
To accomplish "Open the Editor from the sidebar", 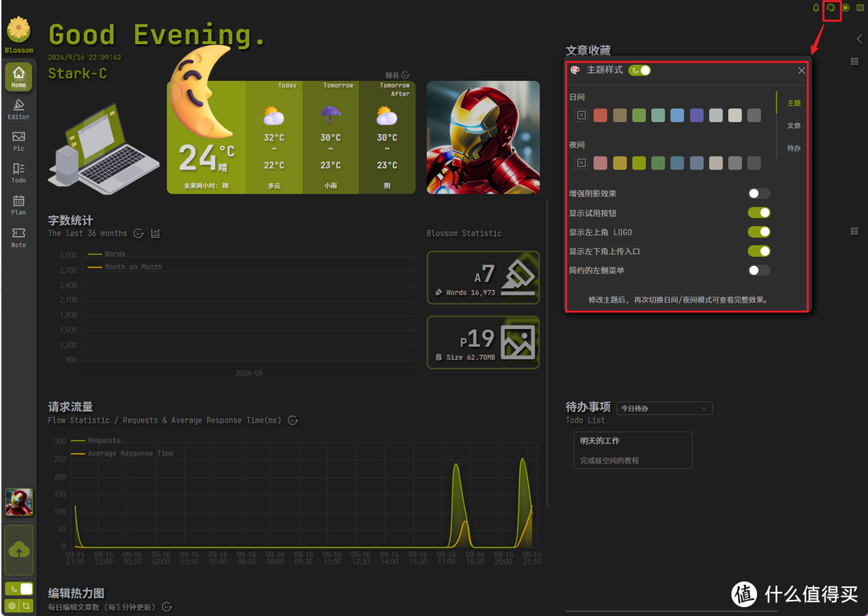I will [18, 109].
